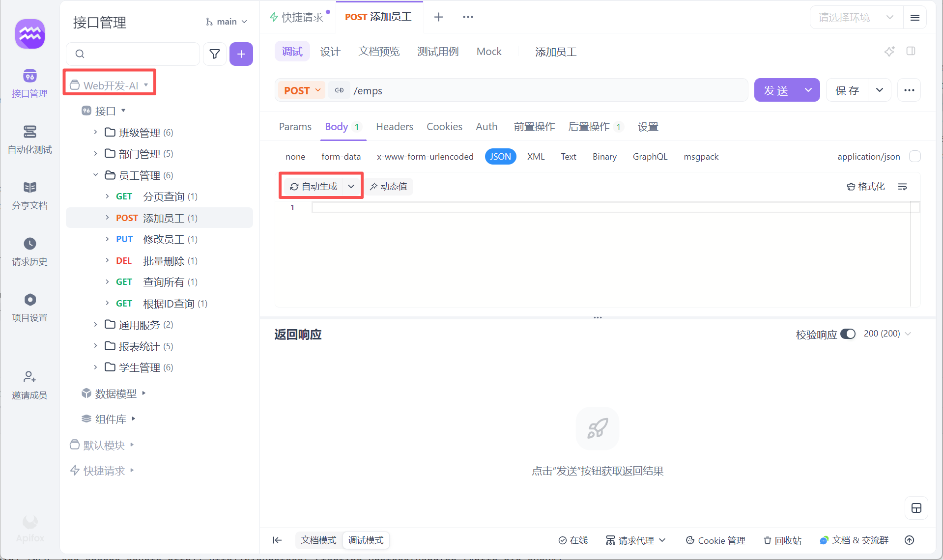Screen dimensions: 943x560
Task: Open 项目设置 in the left sidebar
Action: point(29,308)
